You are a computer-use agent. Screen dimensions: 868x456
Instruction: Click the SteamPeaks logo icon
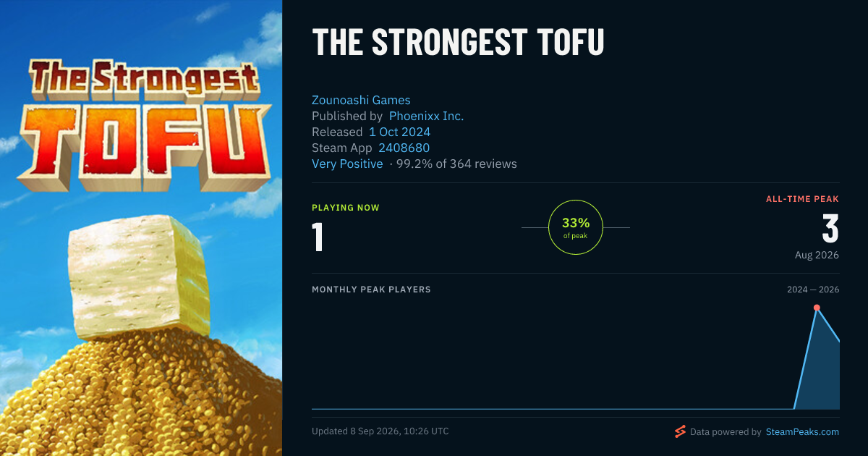[680, 431]
